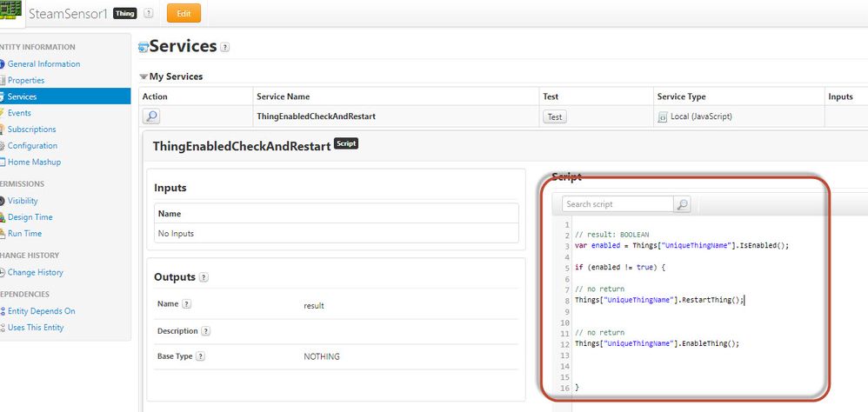
Task: Select Run Time permissions
Action: click(x=24, y=233)
